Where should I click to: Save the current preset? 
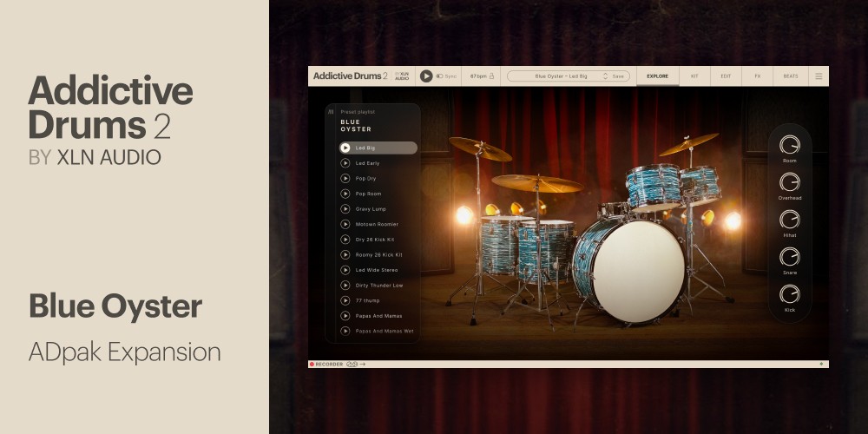click(x=618, y=76)
